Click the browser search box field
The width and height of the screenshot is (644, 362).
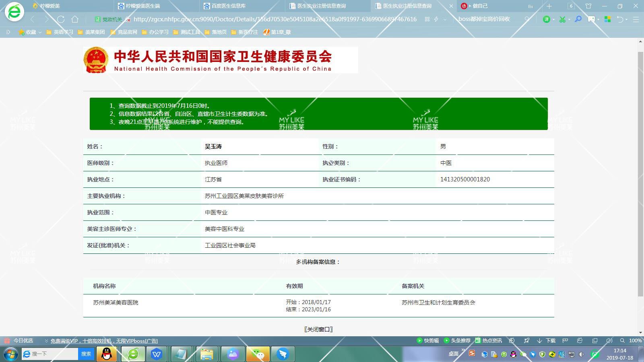pos(489,19)
